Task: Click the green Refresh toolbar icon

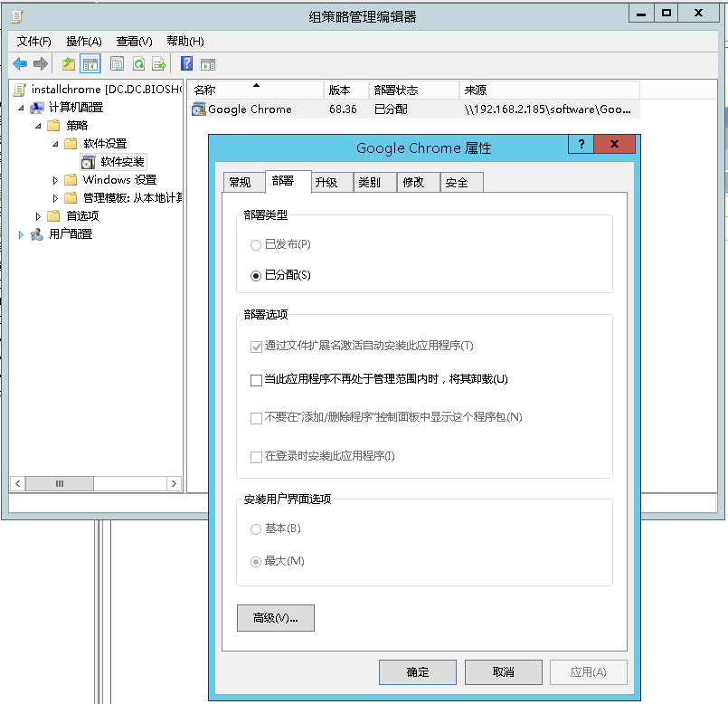Action: pos(138,64)
